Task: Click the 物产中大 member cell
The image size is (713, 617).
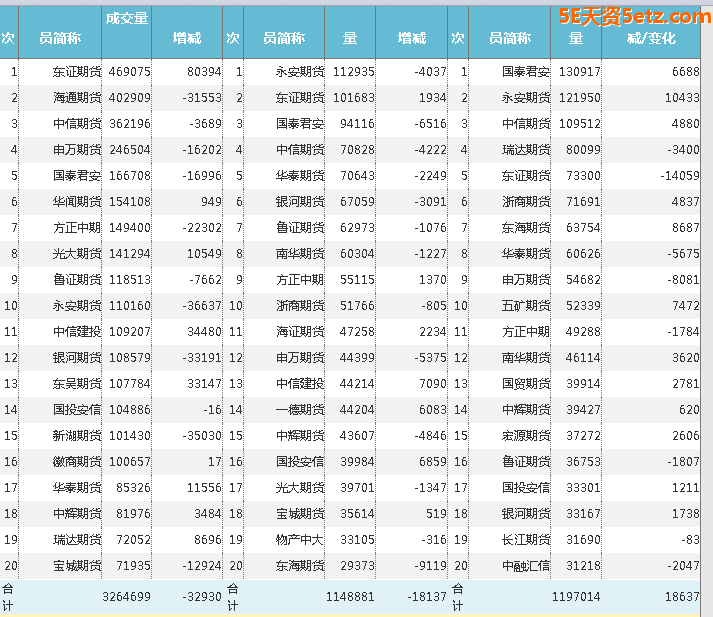Action: (300, 540)
